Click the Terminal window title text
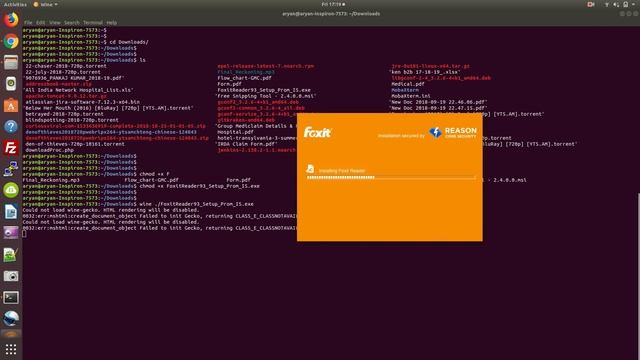The height and width of the screenshot is (360, 640). [x=331, y=13]
